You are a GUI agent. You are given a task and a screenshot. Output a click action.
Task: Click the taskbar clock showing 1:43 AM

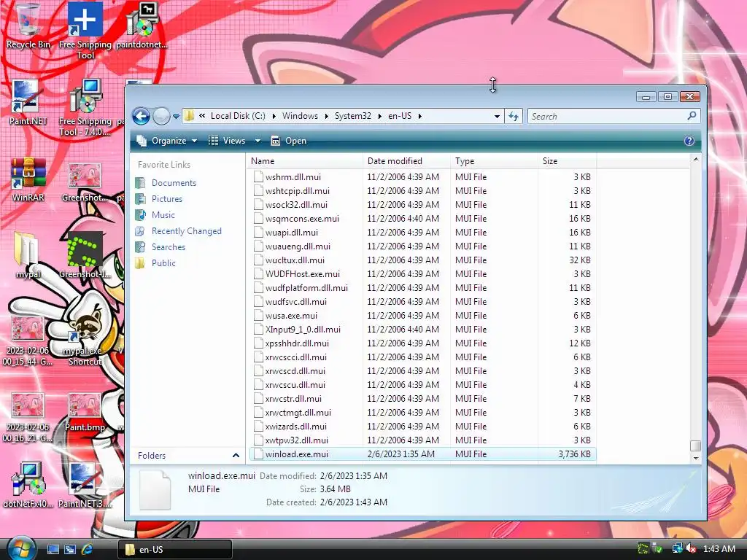(719, 549)
